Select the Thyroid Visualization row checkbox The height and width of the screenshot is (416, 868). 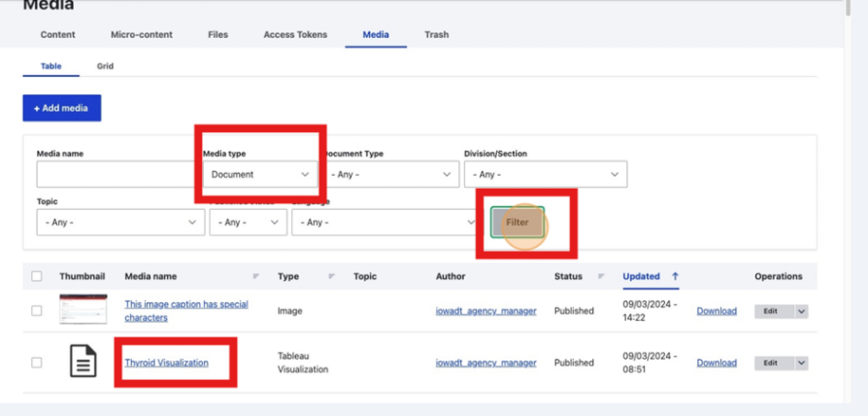click(37, 363)
